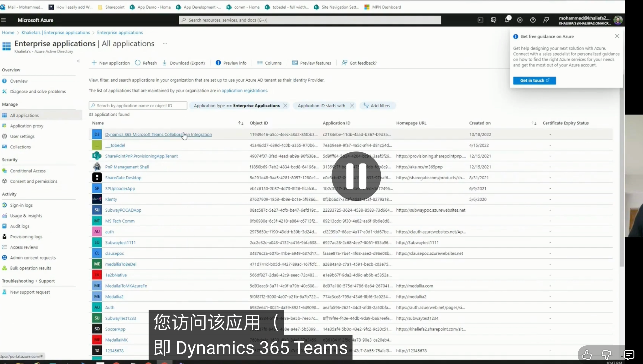Screen dimensions: 643x364
Task: Open Conditional Access
Action: click(x=28, y=171)
